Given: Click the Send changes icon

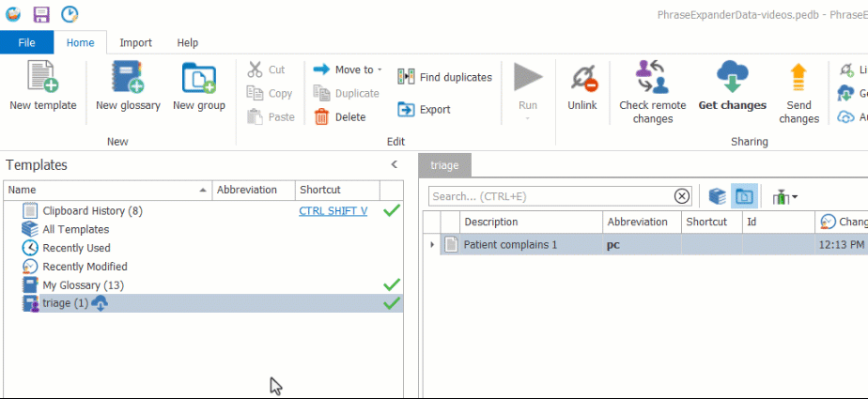Looking at the screenshot, I should coord(798,78).
